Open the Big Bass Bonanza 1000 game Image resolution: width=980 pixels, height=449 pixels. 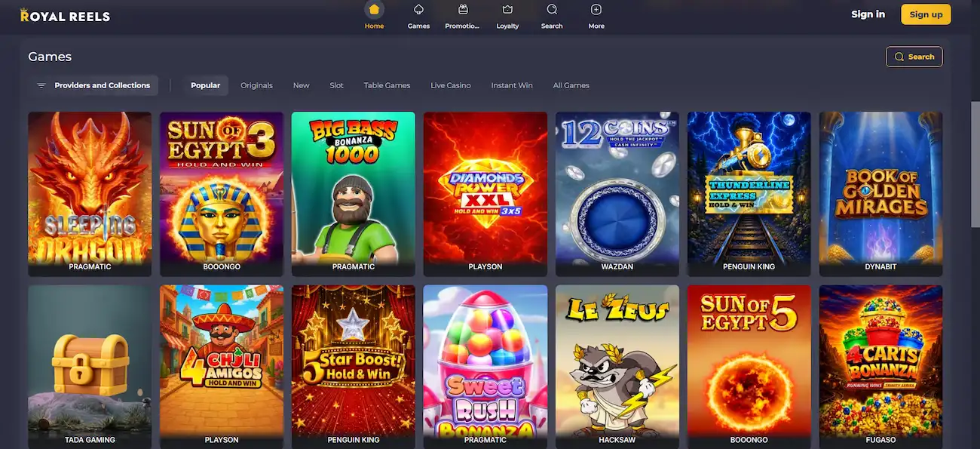click(x=354, y=194)
